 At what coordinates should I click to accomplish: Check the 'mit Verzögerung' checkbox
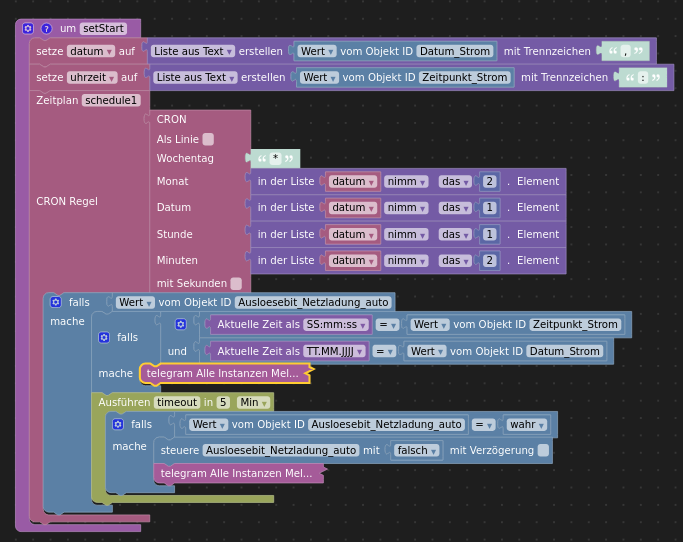[x=543, y=451]
